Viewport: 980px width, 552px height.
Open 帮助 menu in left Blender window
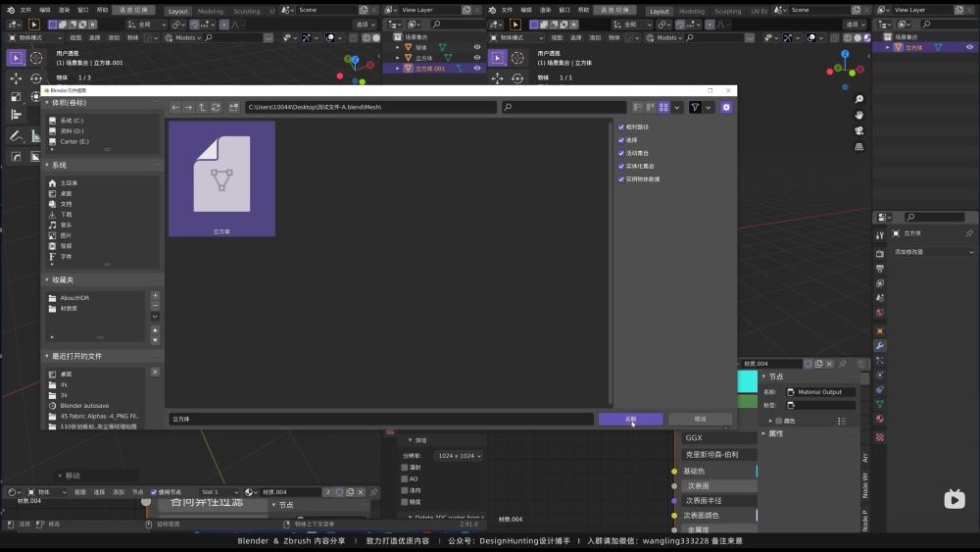coord(103,10)
